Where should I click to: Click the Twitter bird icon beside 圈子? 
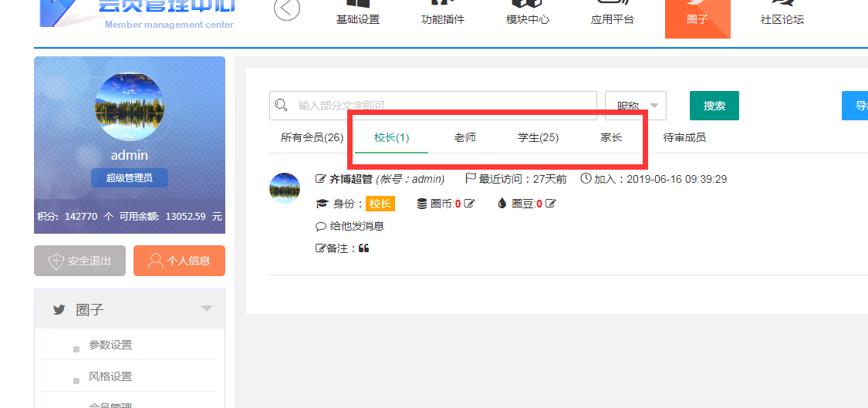(59, 309)
